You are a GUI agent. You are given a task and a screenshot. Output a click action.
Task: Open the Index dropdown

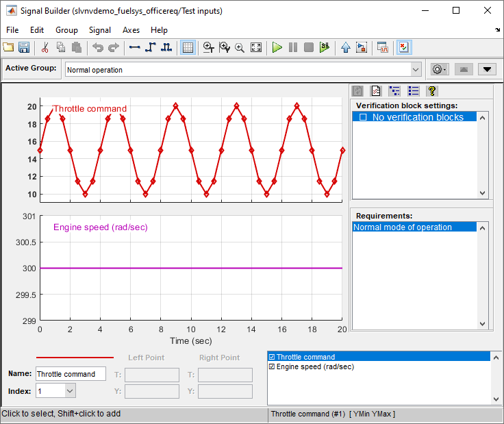[x=70, y=390]
